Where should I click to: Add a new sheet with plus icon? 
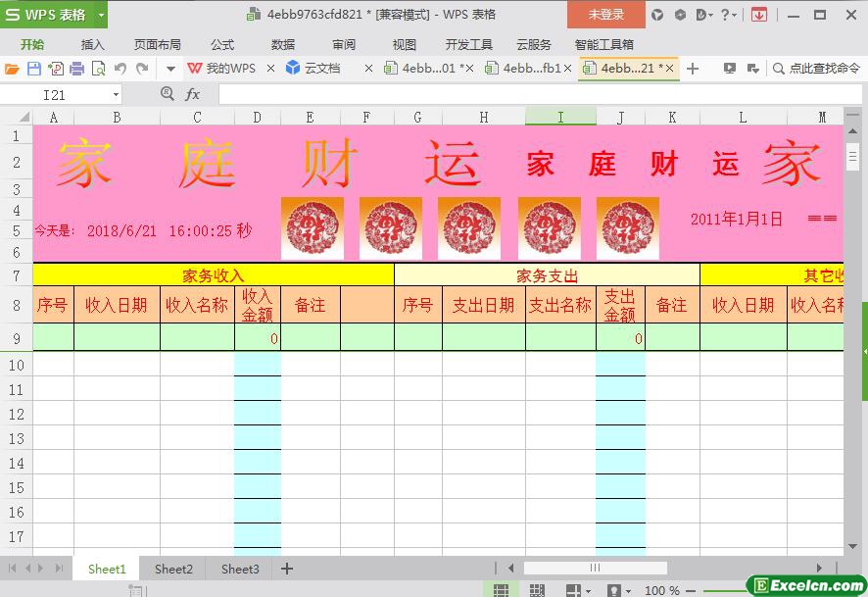tap(287, 569)
